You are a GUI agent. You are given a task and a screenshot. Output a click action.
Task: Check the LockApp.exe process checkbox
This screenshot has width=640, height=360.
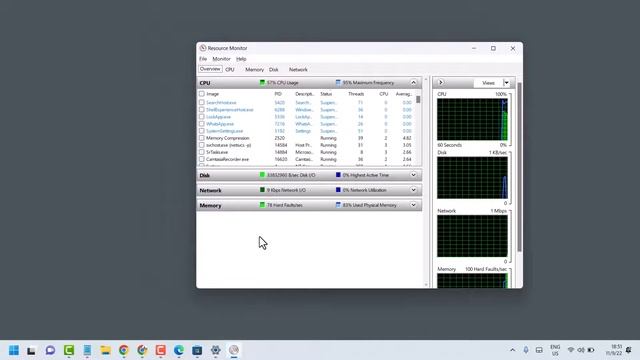[202, 117]
